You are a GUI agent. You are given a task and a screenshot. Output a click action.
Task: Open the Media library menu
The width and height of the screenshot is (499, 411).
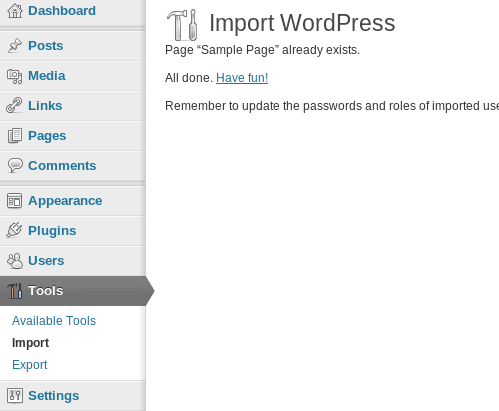[x=47, y=76]
